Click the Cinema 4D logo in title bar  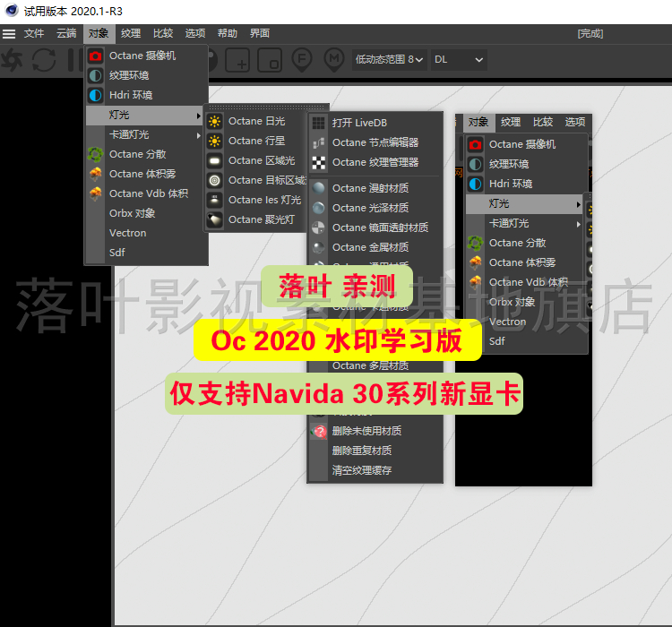11,10
